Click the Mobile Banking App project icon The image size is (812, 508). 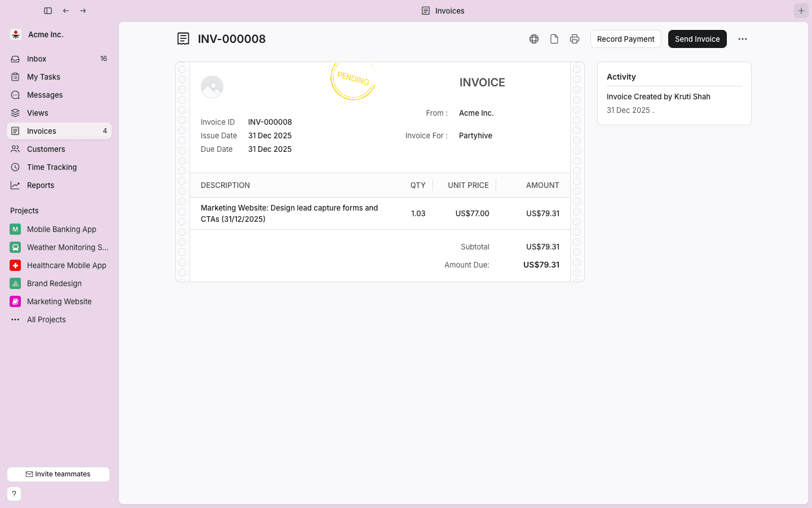[x=15, y=229]
